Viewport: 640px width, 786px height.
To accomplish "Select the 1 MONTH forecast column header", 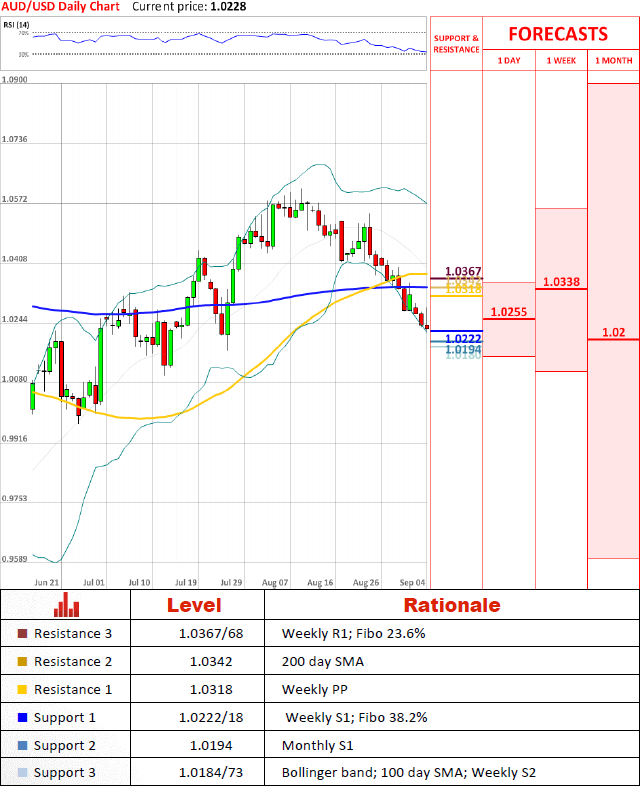I will coord(613,60).
